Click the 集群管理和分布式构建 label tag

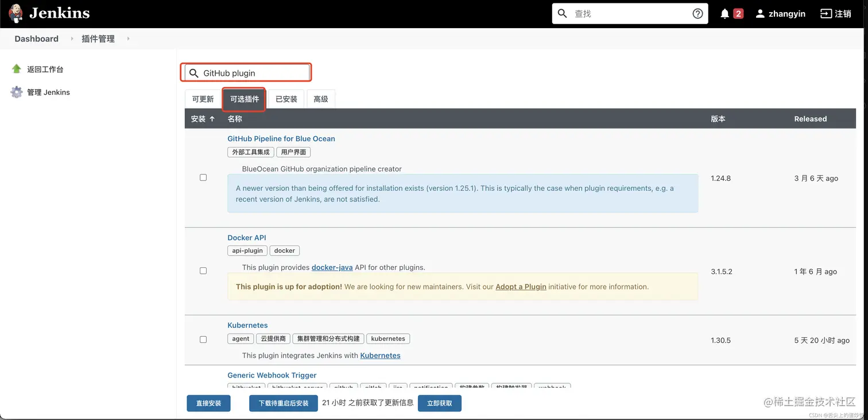coord(328,339)
